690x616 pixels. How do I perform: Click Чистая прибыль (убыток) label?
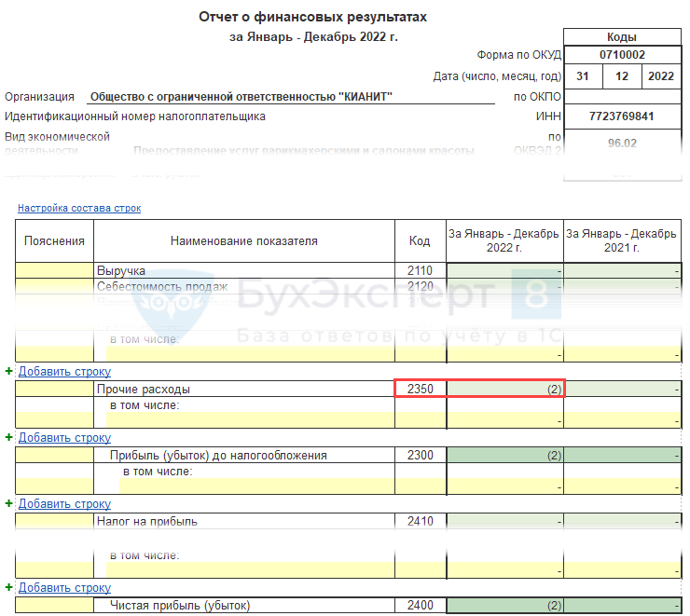[180, 606]
